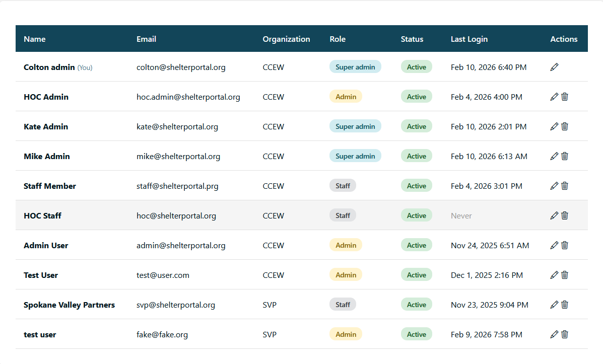
Task: Delete HOC Admin with the trash icon
Action: pos(564,96)
